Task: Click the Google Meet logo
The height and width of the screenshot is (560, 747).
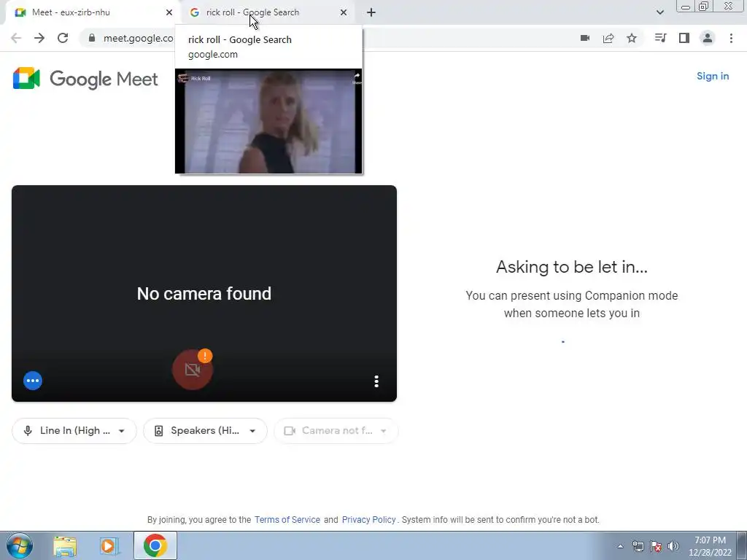Action: point(85,79)
